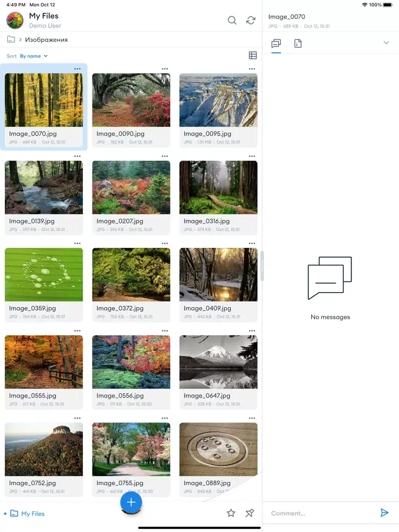The width and height of the screenshot is (399, 532).
Task: Add to favorites with star icon
Action: tap(231, 513)
